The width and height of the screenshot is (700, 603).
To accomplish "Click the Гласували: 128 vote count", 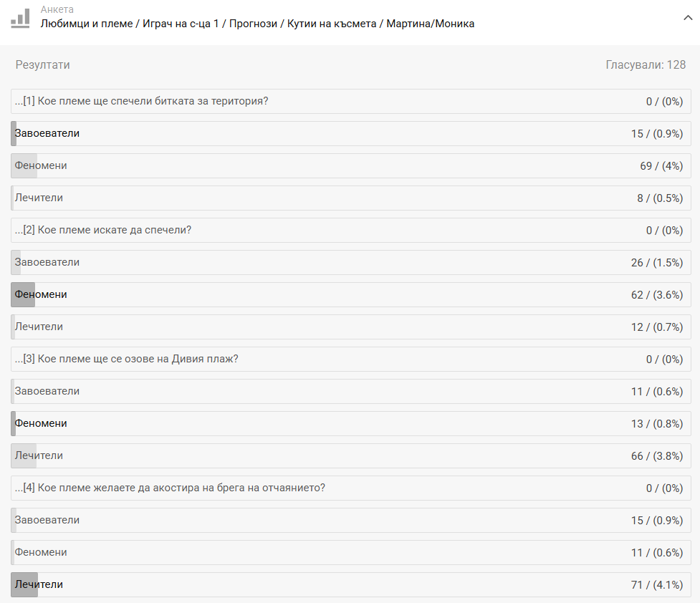I will [646, 65].
